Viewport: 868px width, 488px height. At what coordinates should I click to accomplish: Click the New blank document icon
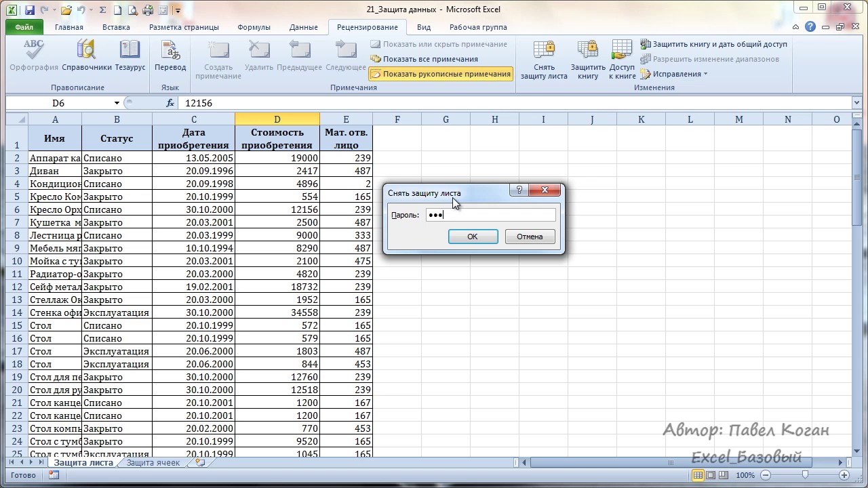[x=118, y=10]
